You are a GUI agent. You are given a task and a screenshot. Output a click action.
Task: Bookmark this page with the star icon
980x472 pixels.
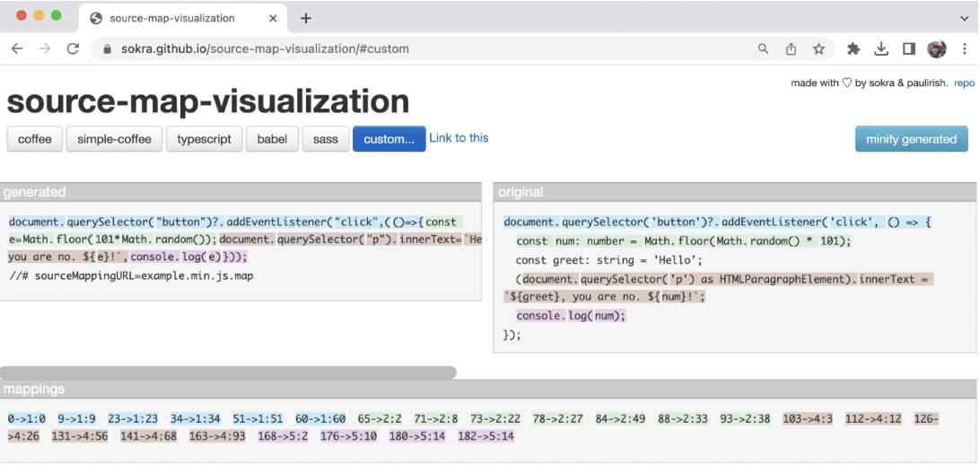pyautogui.click(x=818, y=48)
